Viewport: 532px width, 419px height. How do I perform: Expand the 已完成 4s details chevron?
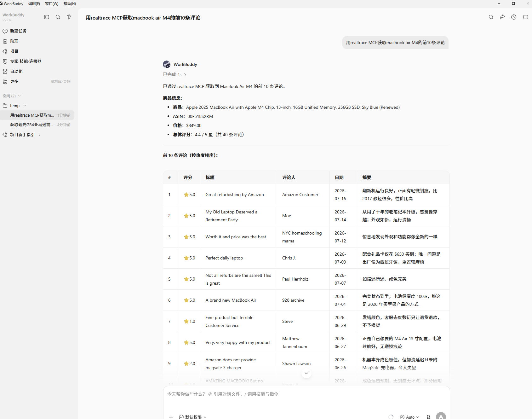(185, 75)
